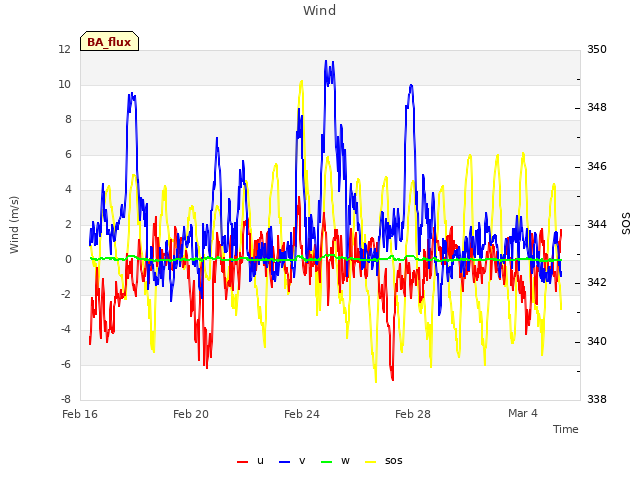Click the 'Feb 16' x-axis tick label

click(80, 414)
